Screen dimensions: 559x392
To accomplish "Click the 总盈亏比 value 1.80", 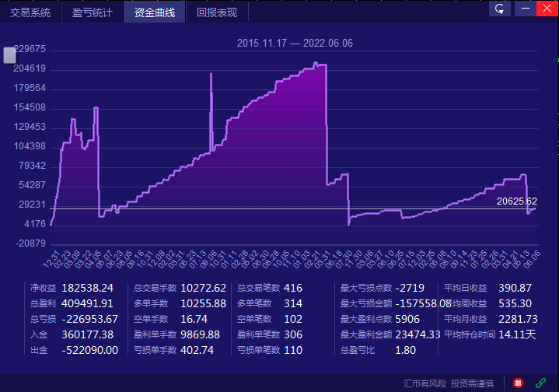I will 405,350.
